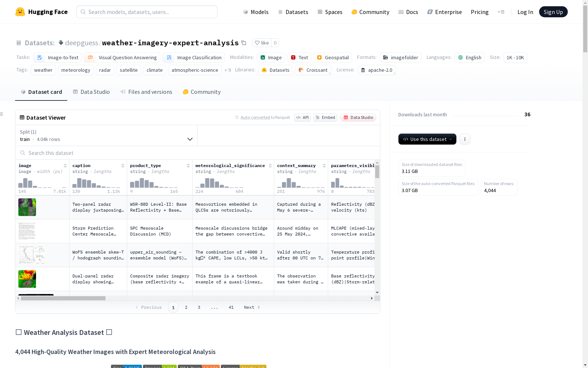Image resolution: width=588 pixels, height=368 pixels.
Task: Open the dual-panel radar image thumbnail
Action: pos(27,279)
